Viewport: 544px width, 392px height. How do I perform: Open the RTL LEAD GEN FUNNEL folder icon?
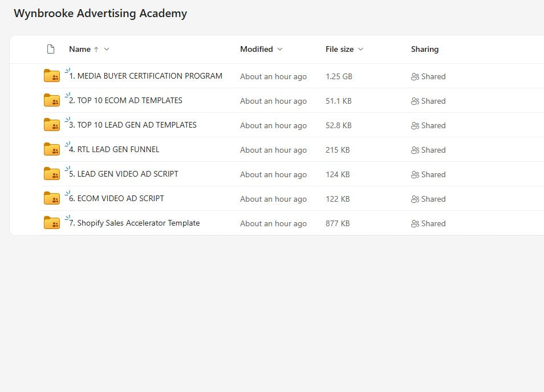point(52,149)
